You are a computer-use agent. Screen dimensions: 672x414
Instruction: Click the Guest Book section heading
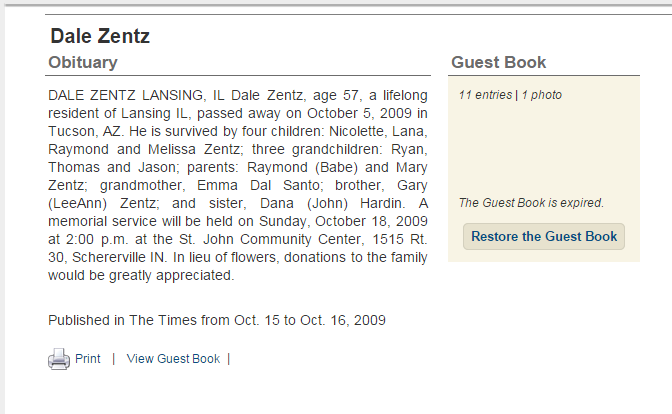498,63
